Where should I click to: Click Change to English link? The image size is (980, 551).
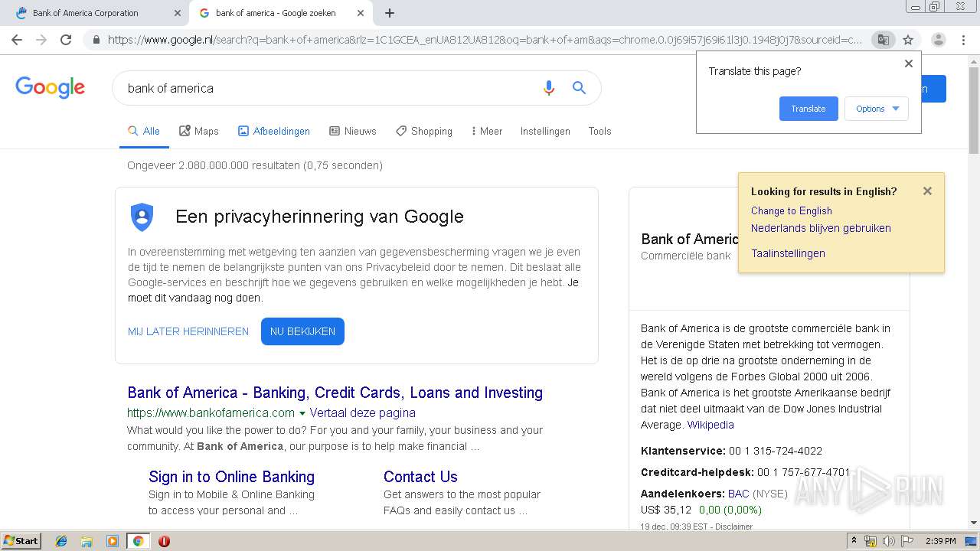pos(791,210)
